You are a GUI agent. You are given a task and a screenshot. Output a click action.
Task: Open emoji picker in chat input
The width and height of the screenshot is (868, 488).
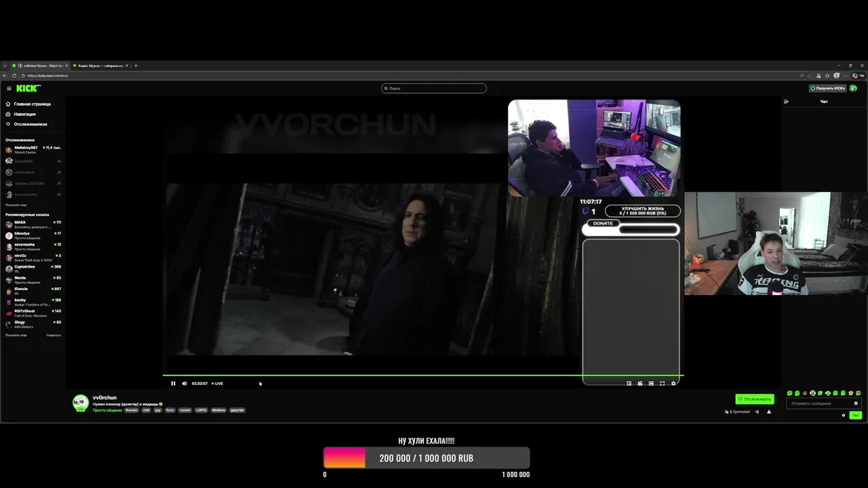pos(856,403)
